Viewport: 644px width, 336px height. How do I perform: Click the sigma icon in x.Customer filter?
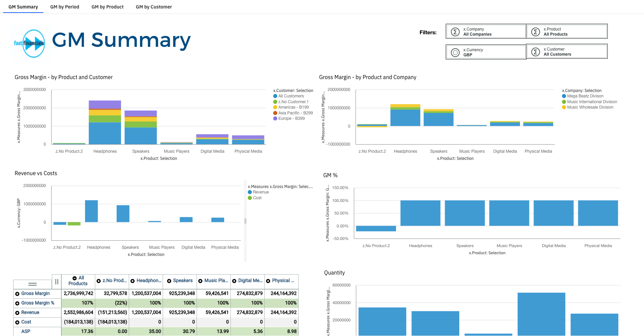point(536,52)
